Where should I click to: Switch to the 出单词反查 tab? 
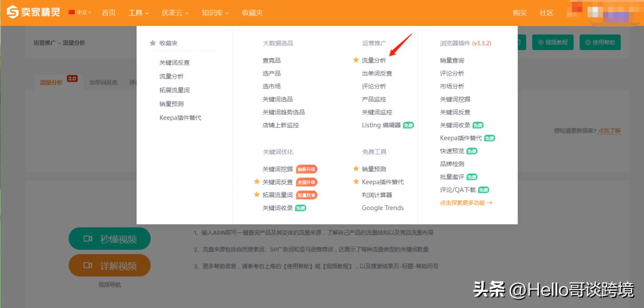point(103,82)
